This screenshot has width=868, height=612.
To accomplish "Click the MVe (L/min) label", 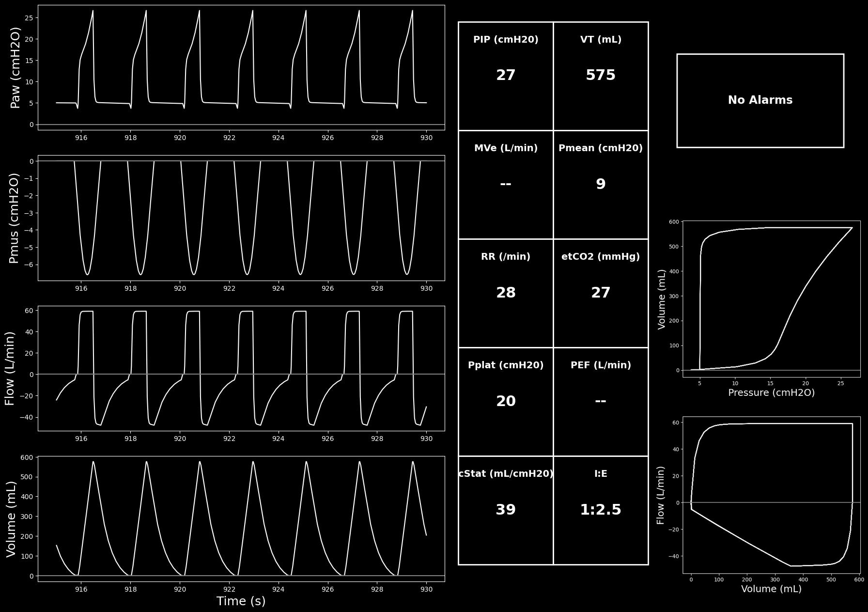I will pos(506,148).
